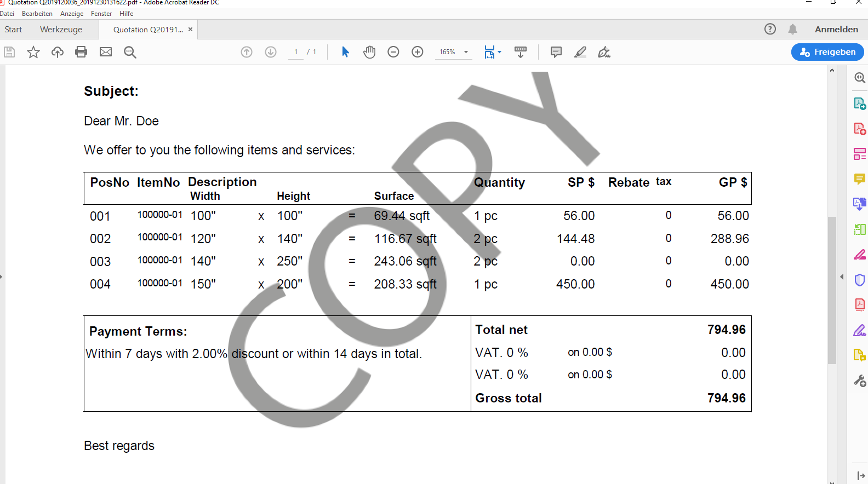This screenshot has width=868, height=484.
Task: Select the Hand pan tool
Action: coord(369,52)
